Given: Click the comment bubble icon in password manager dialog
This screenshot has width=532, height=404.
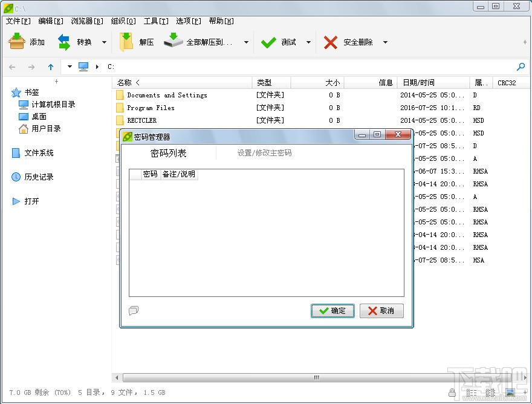Looking at the screenshot, I should click(x=134, y=310).
